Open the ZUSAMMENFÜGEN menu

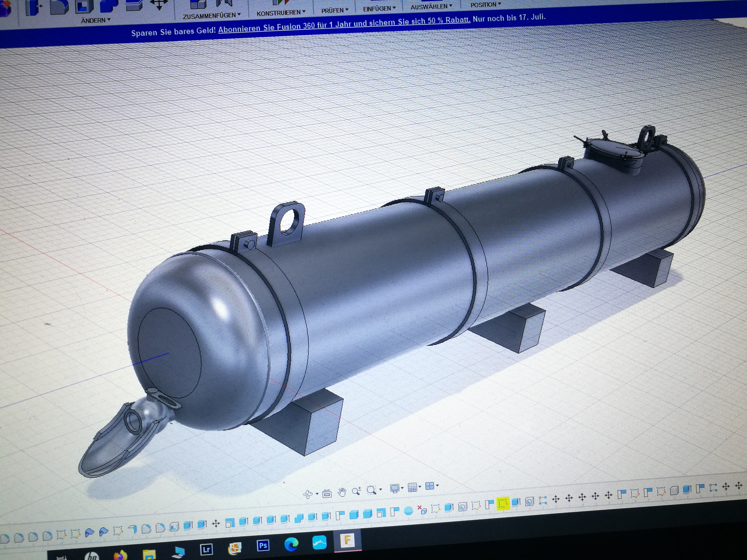tap(211, 16)
